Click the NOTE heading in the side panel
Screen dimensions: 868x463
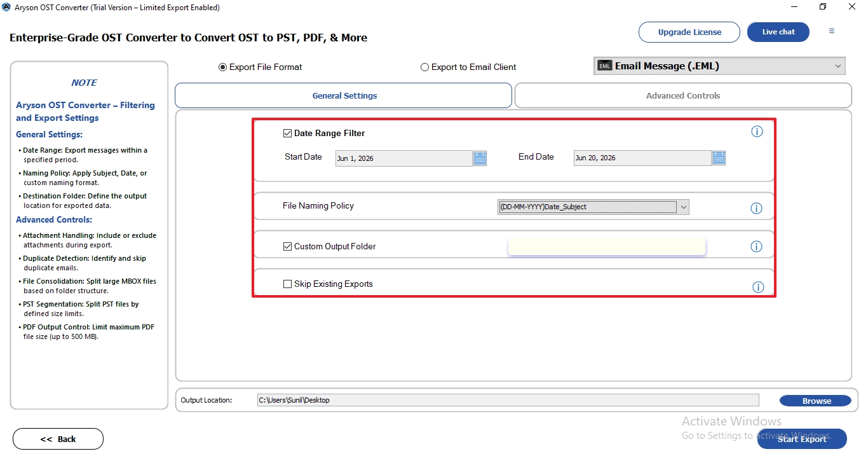[x=84, y=83]
